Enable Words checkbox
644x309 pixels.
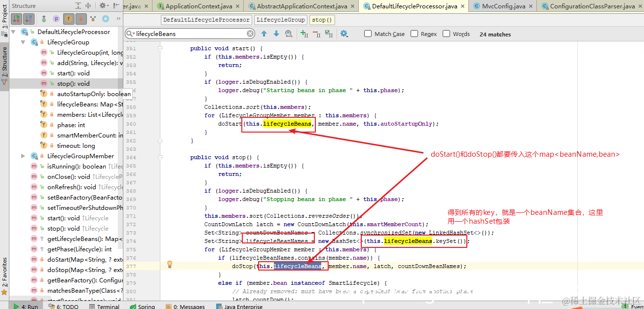[447, 34]
